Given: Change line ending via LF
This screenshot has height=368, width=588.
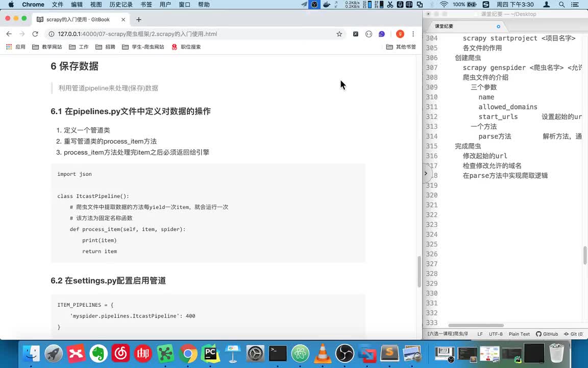Looking at the screenshot, I should coord(480,334).
